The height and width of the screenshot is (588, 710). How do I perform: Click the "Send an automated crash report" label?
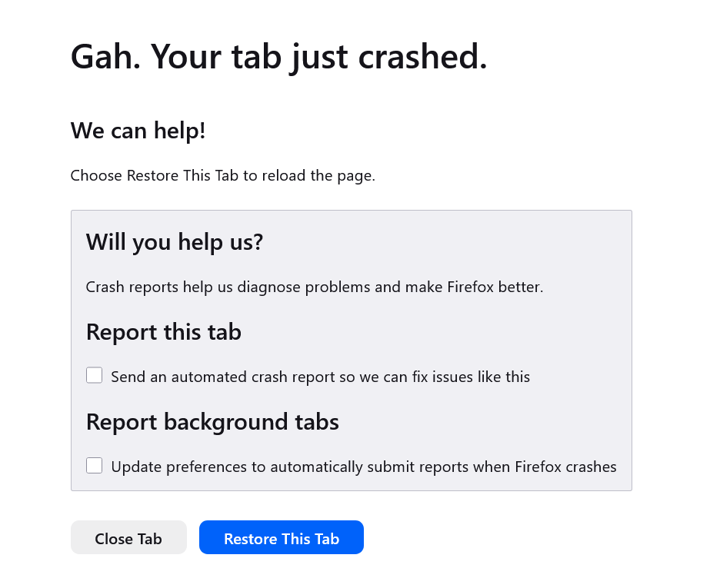(x=320, y=377)
